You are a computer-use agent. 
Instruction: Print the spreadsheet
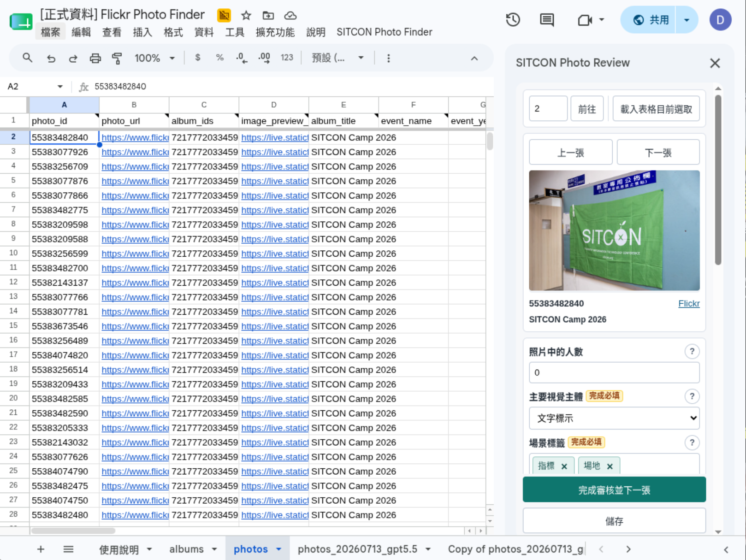pos(95,58)
